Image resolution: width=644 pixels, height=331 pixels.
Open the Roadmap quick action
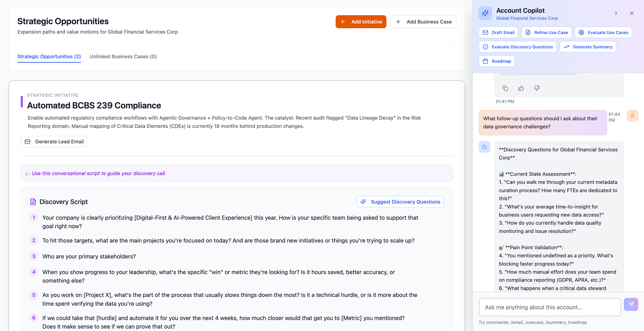(497, 61)
